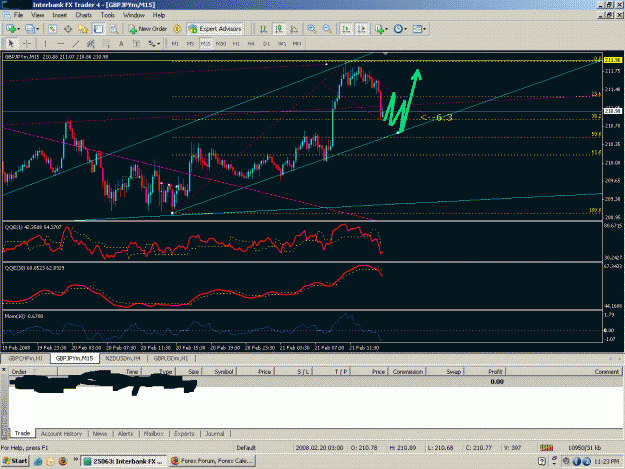Screen dimensions: 625x469
Task: Click the chart shift triangle marker
Action: pos(385,53)
